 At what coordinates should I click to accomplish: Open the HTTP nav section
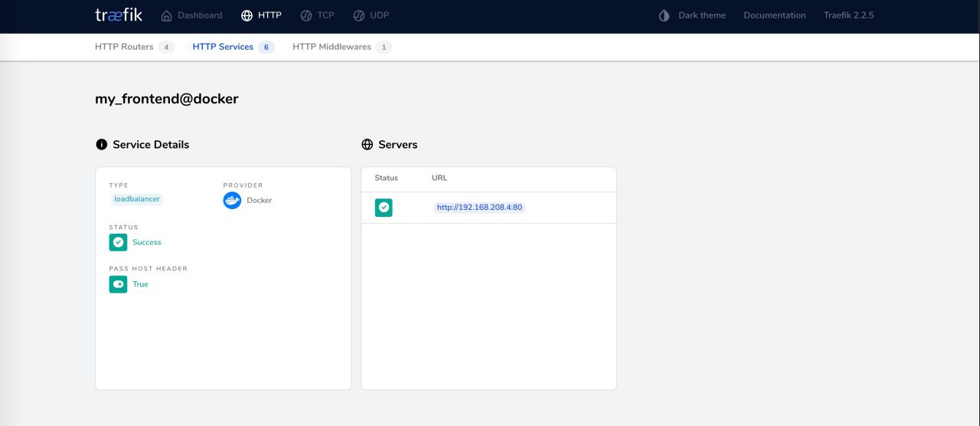click(260, 15)
